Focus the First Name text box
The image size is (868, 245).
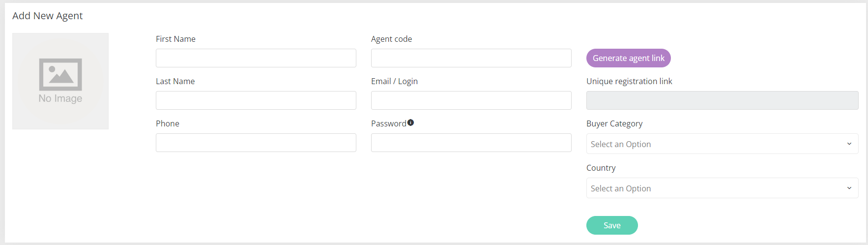coord(256,58)
